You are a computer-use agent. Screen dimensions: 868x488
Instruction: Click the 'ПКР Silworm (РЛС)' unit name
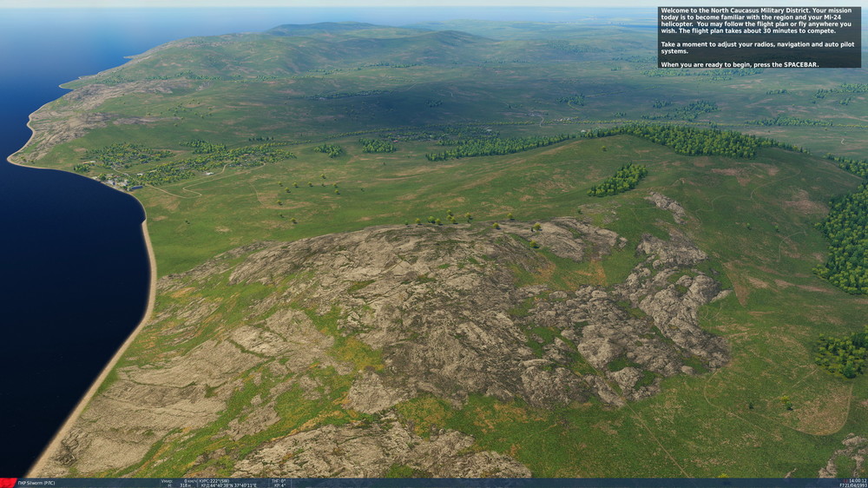pyautogui.click(x=36, y=483)
